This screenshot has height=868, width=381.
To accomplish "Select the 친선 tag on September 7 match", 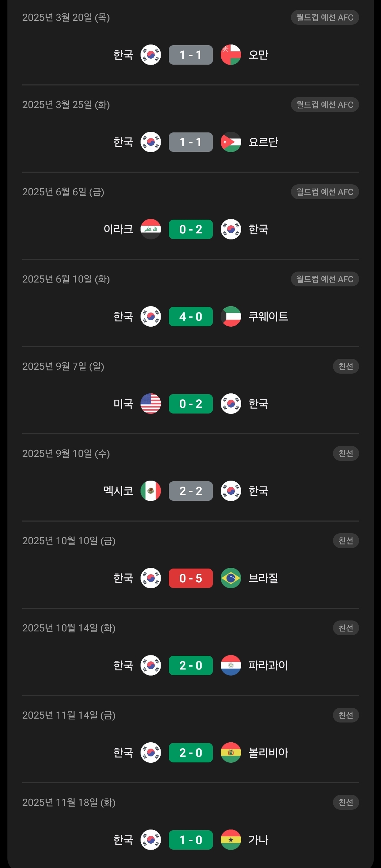I will click(346, 366).
